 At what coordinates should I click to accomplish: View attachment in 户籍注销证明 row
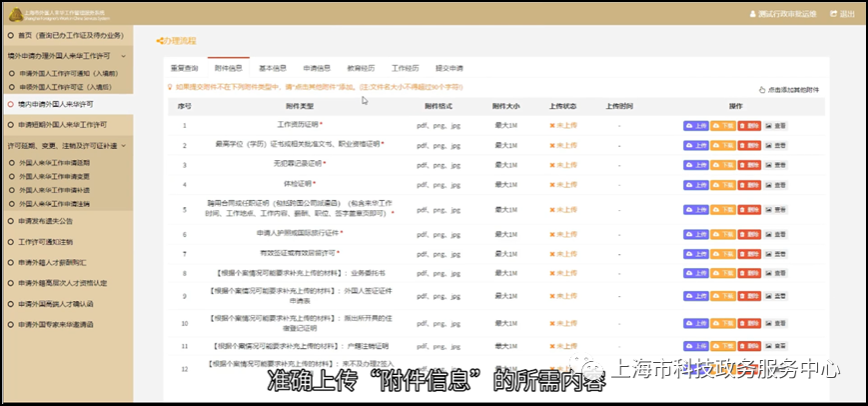[x=775, y=346]
